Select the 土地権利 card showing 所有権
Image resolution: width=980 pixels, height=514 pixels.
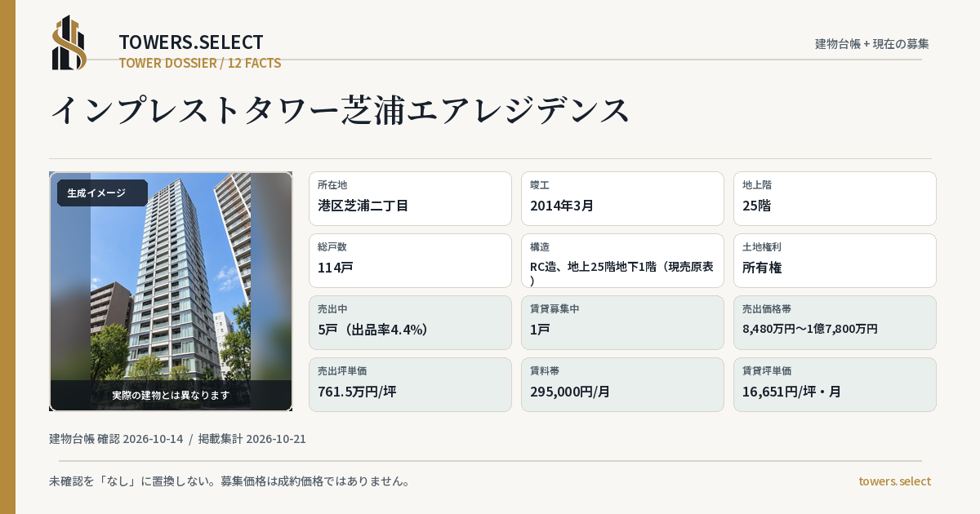click(x=835, y=260)
